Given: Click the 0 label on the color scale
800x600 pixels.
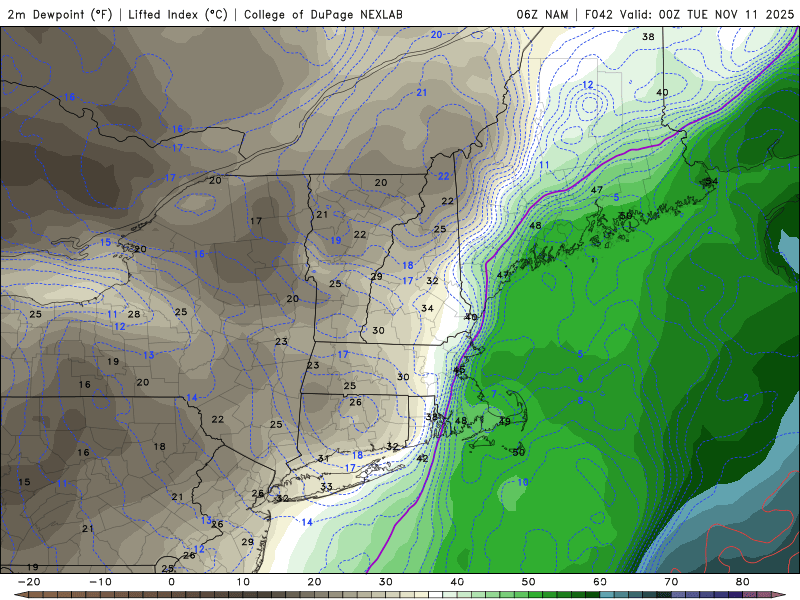Looking at the screenshot, I should [171, 582].
